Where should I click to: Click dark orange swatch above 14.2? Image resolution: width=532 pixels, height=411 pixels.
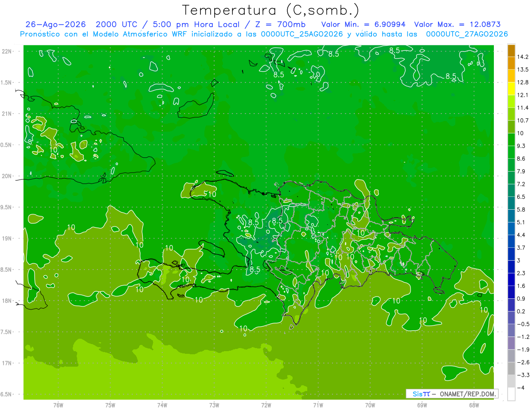coord(511,51)
